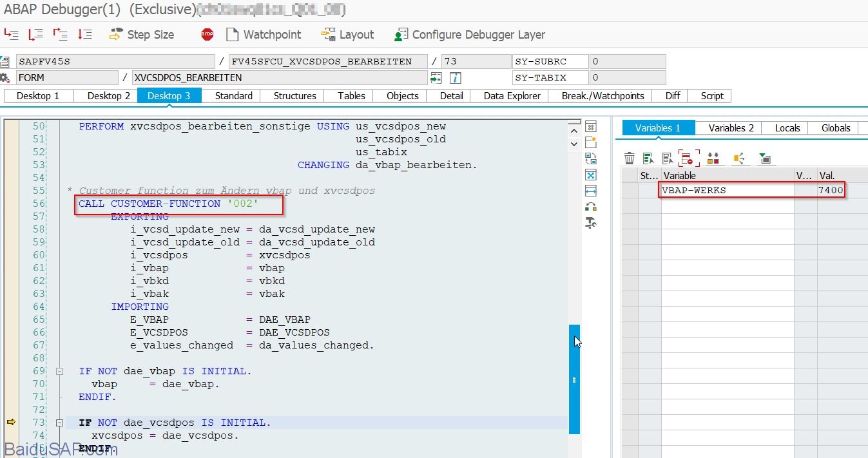This screenshot has height=458, width=868.
Task: Click the services-of-tool icon beside editor
Action: [x=590, y=207]
